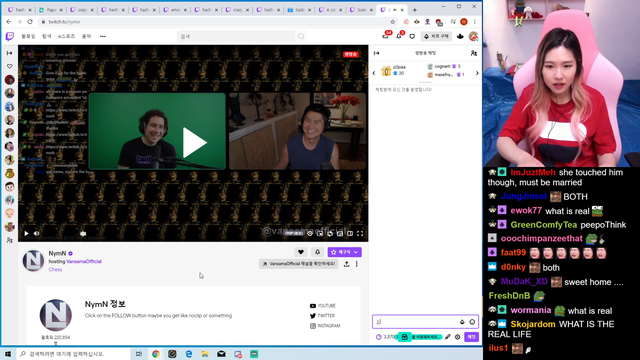
Task: Open Twitch notifications bell in top bar
Action: coord(399,36)
